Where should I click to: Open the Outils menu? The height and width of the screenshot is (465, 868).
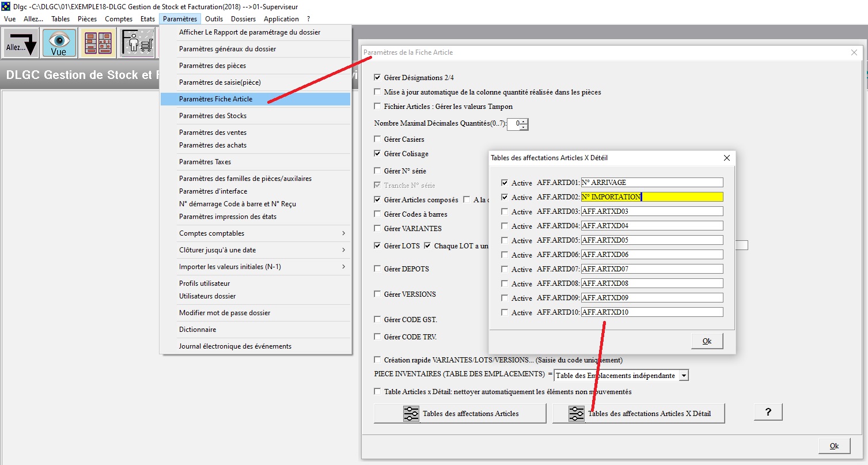[214, 19]
